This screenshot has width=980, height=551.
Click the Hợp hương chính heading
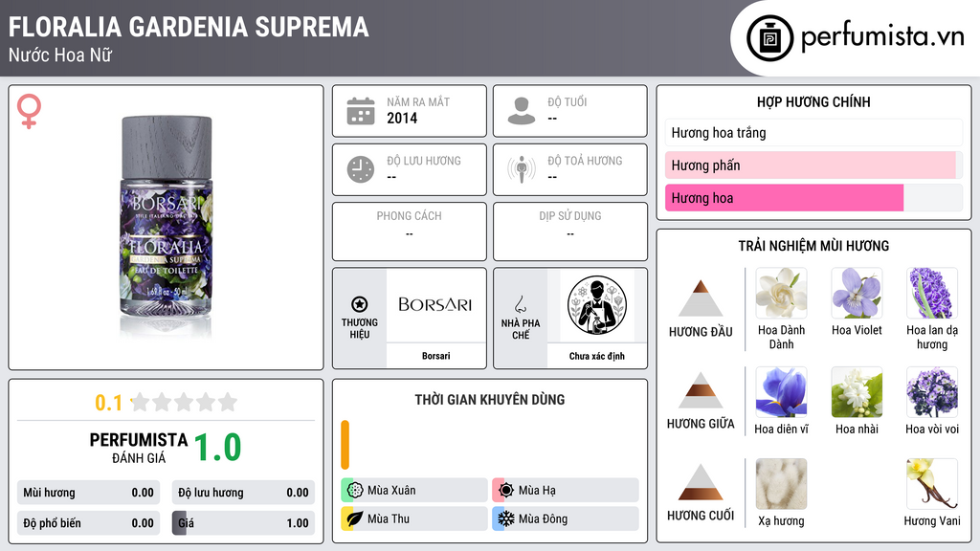pyautogui.click(x=813, y=101)
